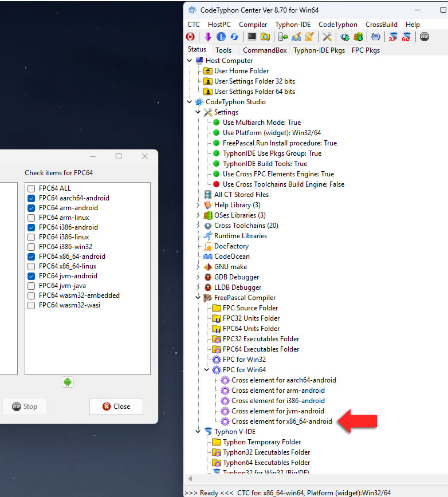This screenshot has height=497, width=448.
Task: Switch to the CommandBox tab
Action: point(265,50)
